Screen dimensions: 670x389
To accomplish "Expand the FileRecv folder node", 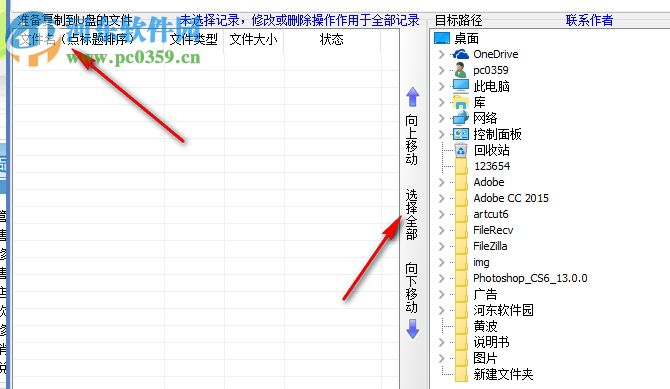I will [441, 230].
